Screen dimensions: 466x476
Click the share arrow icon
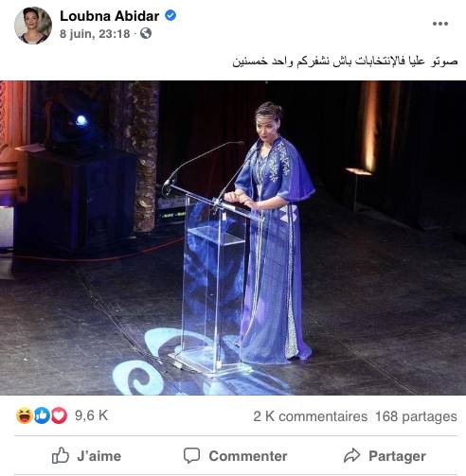[x=351, y=455]
